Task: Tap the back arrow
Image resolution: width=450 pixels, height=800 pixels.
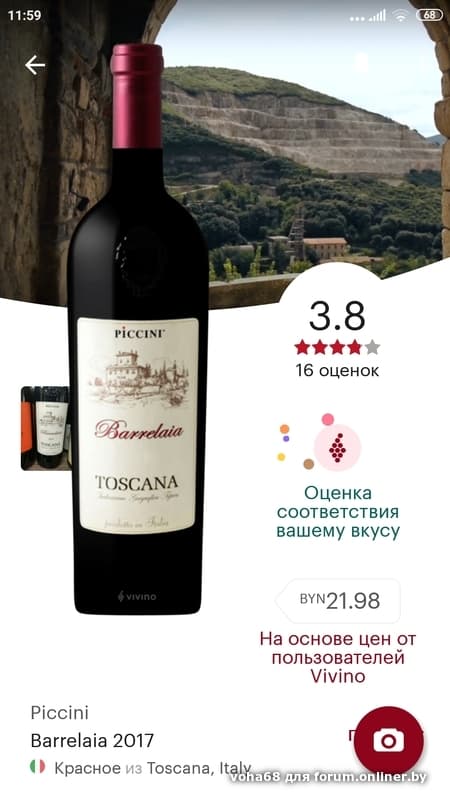Action: [35, 65]
